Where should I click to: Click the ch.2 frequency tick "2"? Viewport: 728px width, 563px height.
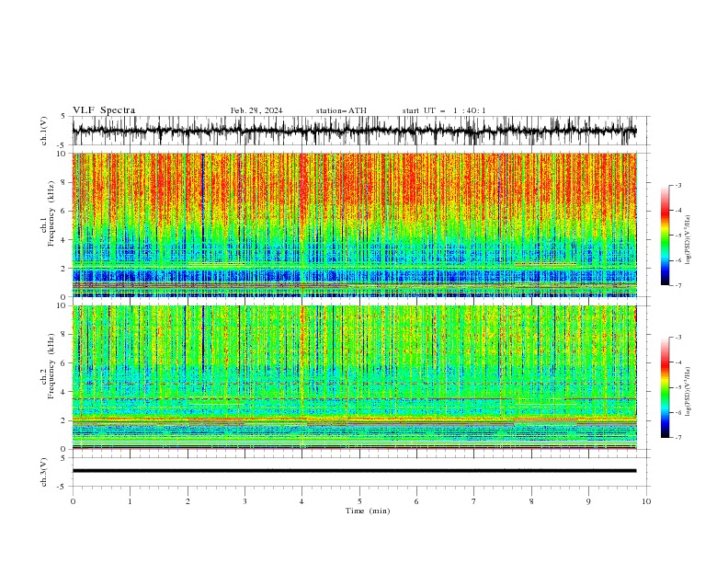click(x=64, y=420)
